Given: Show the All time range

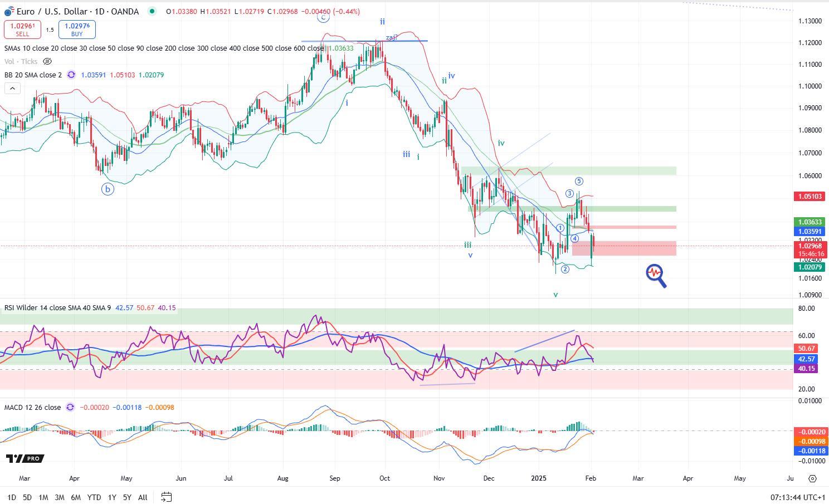Looking at the screenshot, I should pos(143,497).
